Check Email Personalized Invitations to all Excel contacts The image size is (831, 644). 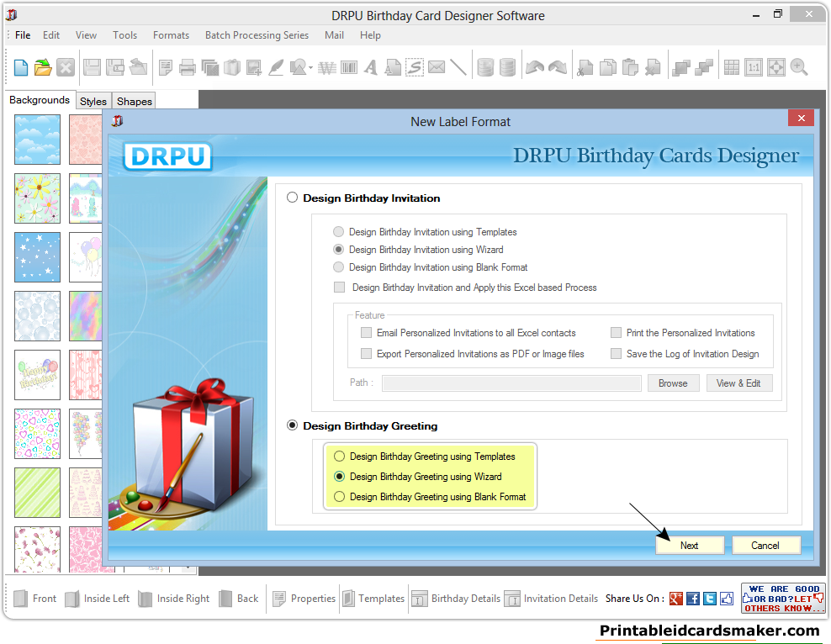click(366, 333)
